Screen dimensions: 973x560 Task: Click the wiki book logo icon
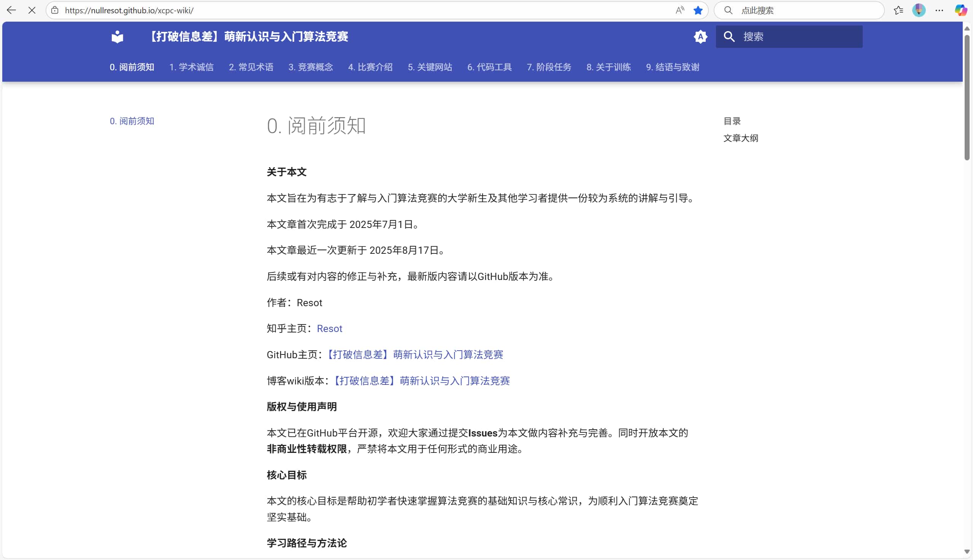pos(117,37)
